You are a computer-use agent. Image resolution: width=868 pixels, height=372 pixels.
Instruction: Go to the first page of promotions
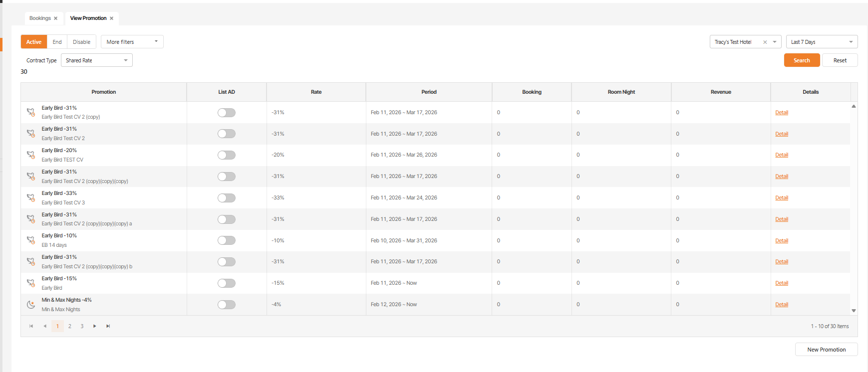(31, 326)
